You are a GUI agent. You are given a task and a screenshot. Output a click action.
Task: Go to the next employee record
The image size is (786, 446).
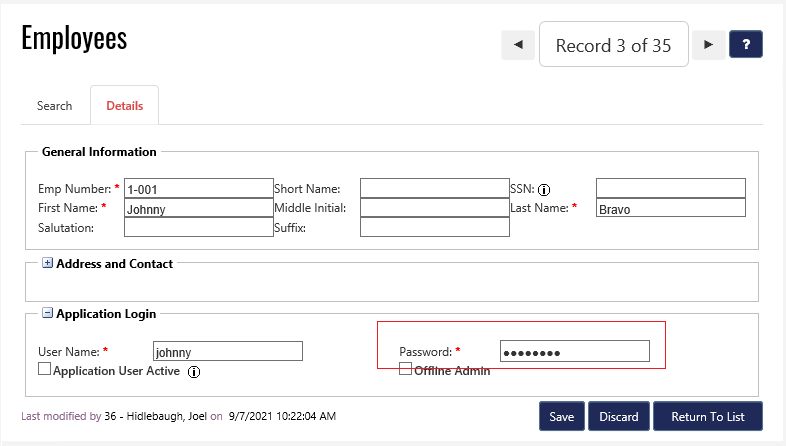coord(708,45)
